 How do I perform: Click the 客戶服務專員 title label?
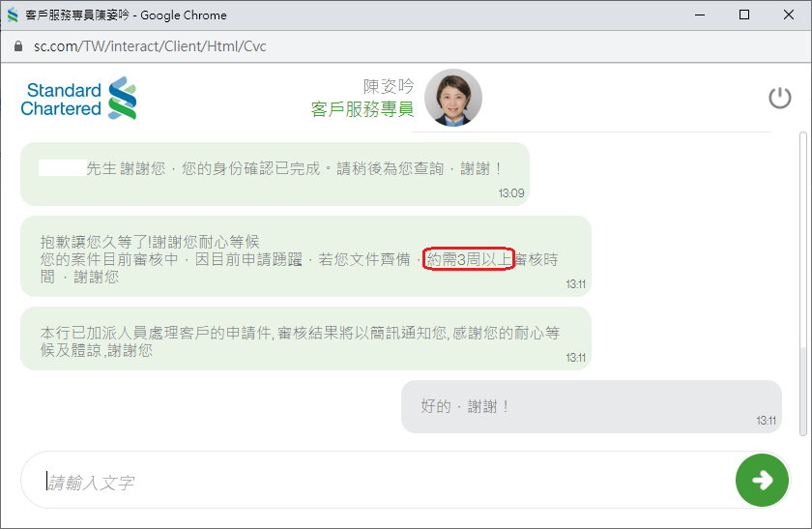[x=362, y=109]
